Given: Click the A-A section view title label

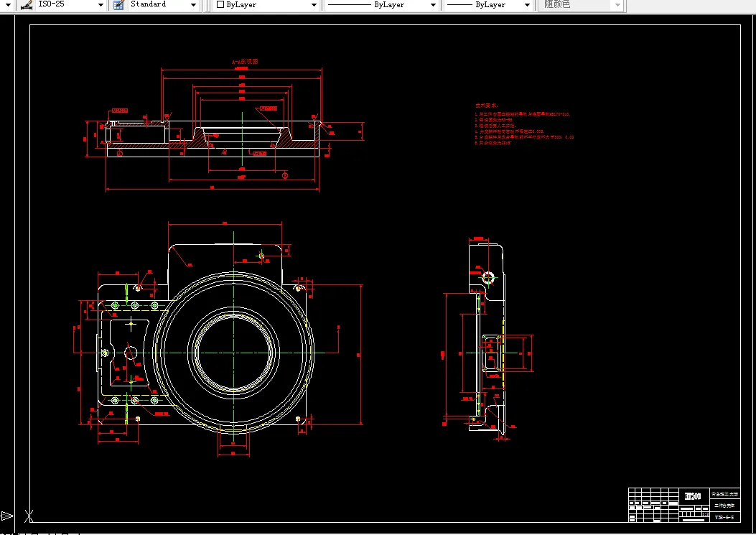Looking at the screenshot, I should click(x=245, y=62).
